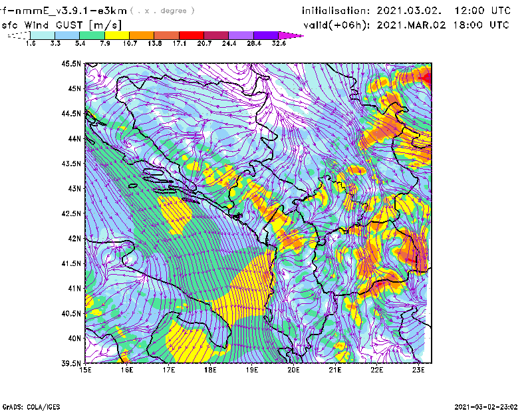532x411 pixels.
Task: Click the '43.5N' latitude label
Action: [71, 164]
